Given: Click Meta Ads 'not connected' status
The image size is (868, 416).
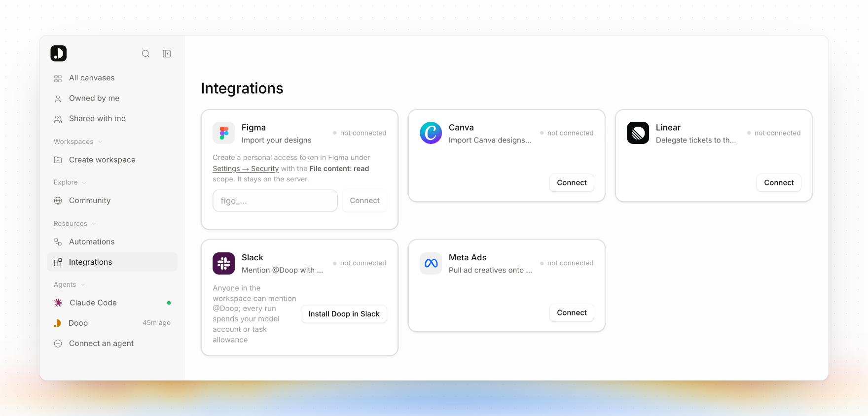Looking at the screenshot, I should [567, 263].
